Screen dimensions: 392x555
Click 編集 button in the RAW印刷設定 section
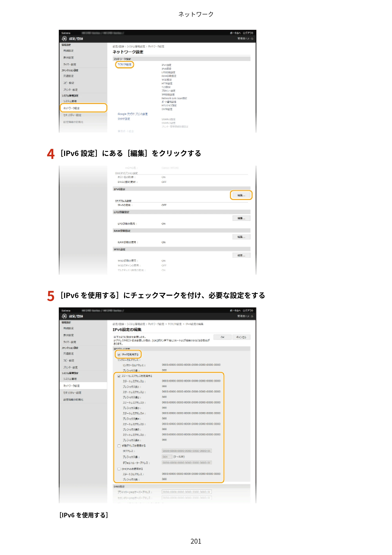pyautogui.click(x=241, y=237)
